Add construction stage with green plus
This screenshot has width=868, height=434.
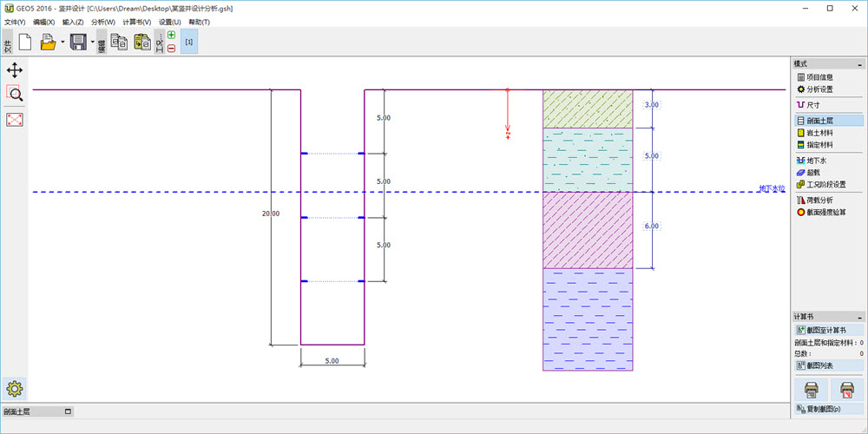click(x=171, y=35)
